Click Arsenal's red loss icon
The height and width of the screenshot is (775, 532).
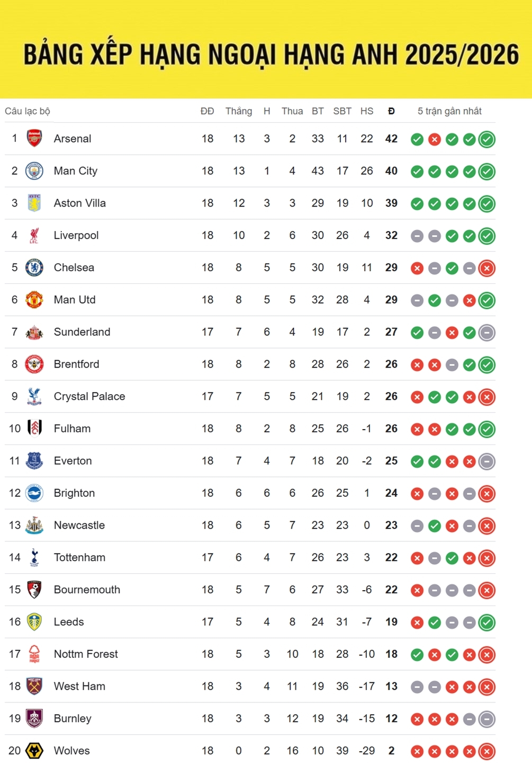click(435, 139)
